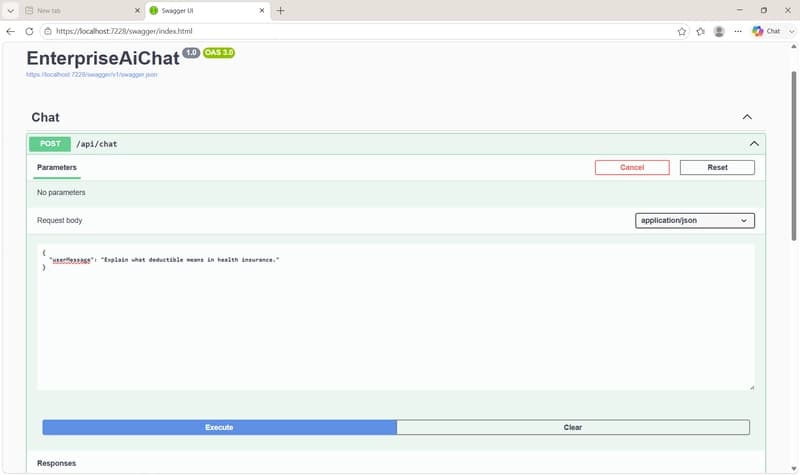
Task: Click the scrollbar up arrow
Action: tap(793, 46)
